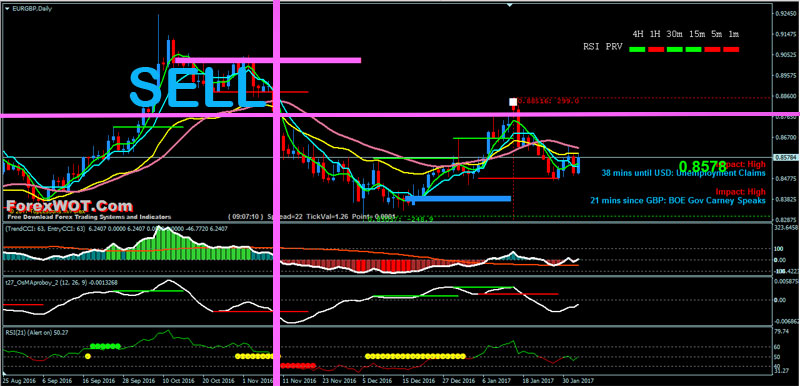
Task: Click the red RSI bar under 1m
Action: pos(731,49)
